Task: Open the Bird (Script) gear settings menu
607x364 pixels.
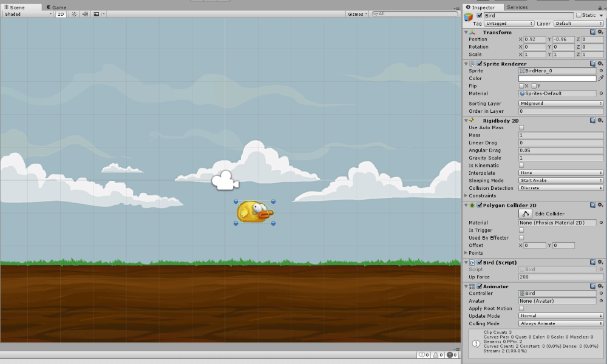Action: point(600,262)
